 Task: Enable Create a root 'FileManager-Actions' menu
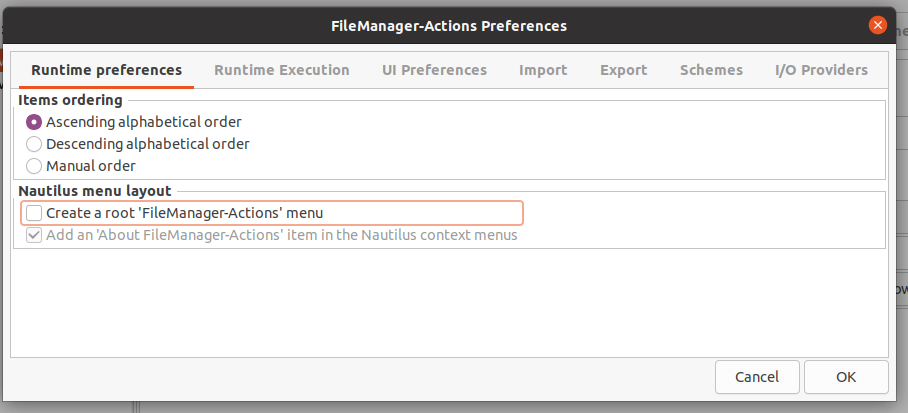click(34, 213)
